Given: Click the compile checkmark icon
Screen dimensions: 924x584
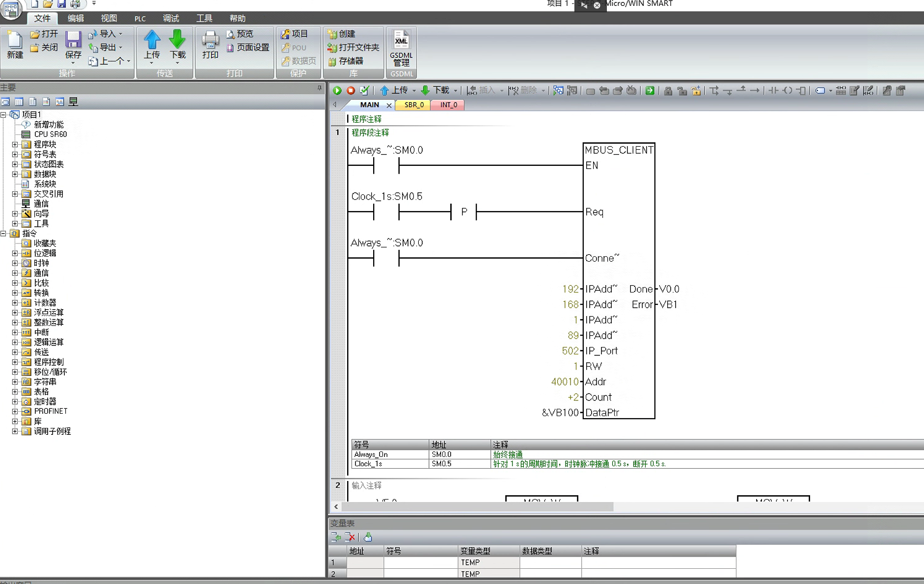Looking at the screenshot, I should [x=364, y=90].
